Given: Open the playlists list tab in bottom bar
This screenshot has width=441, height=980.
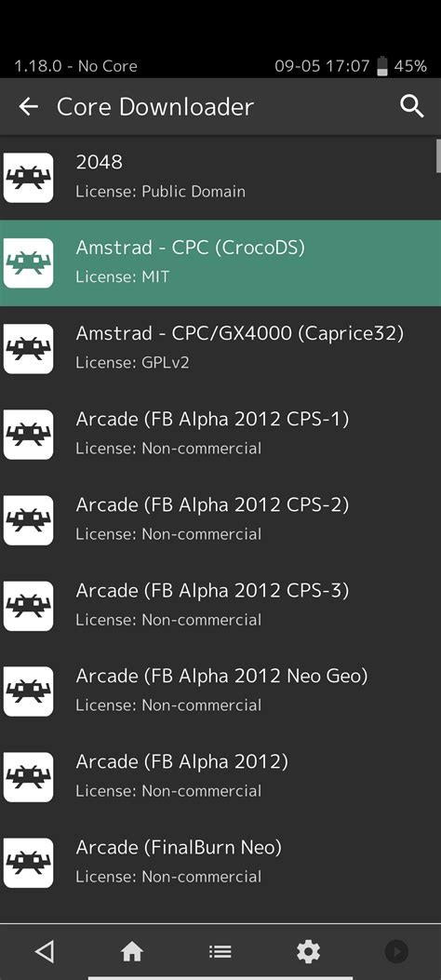Looking at the screenshot, I should pyautogui.click(x=220, y=951).
